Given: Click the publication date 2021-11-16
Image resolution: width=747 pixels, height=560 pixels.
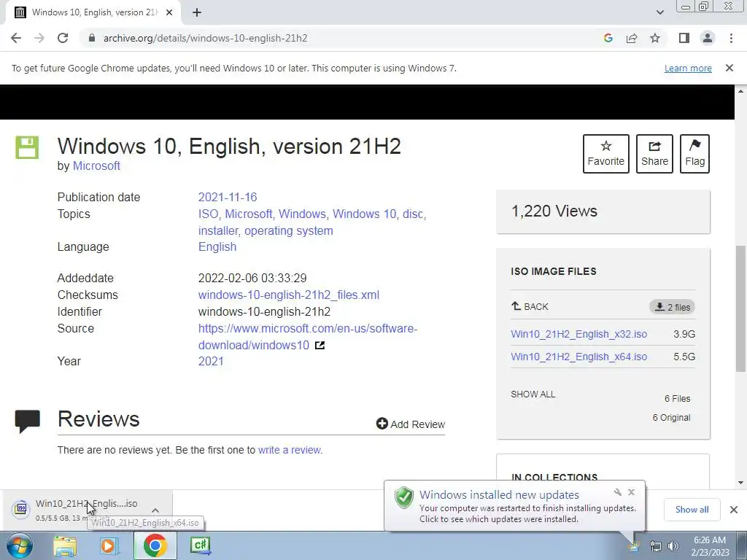Looking at the screenshot, I should (228, 197).
